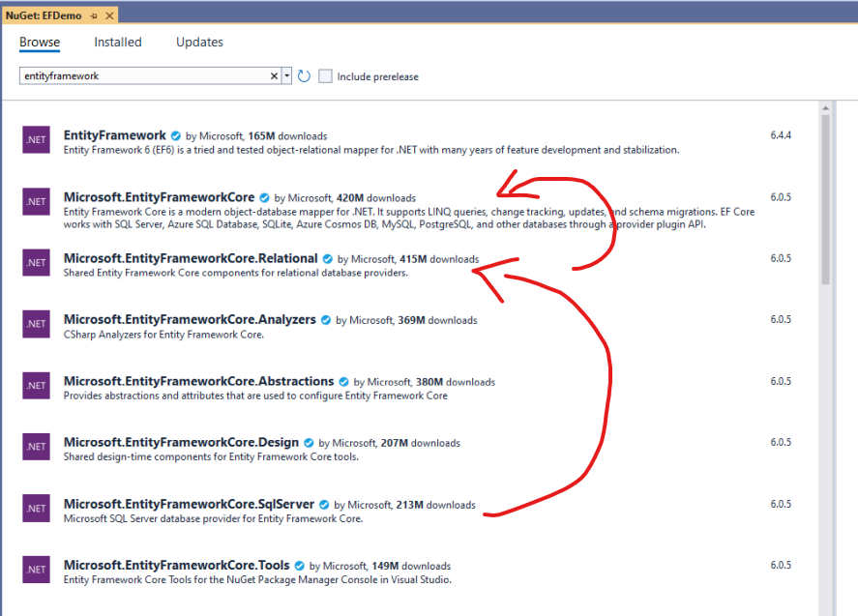The width and height of the screenshot is (858, 616).
Task: Click verified badge for EntityFrameworkCore.Tools
Action: point(299,566)
